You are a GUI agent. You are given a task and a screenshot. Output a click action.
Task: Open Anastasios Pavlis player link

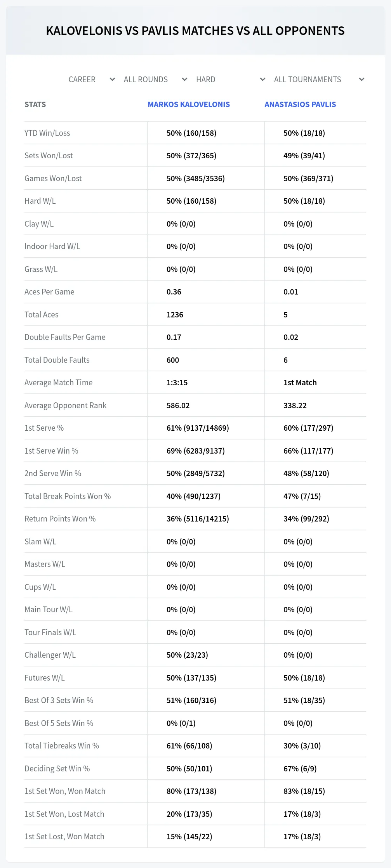[x=300, y=104]
